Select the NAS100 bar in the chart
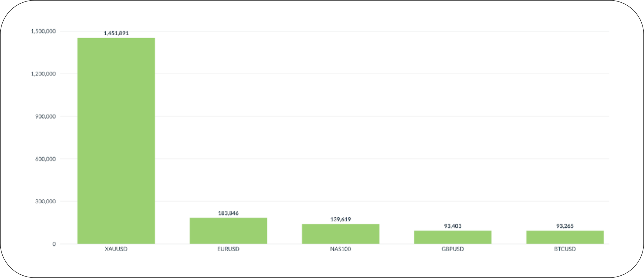 (340, 234)
